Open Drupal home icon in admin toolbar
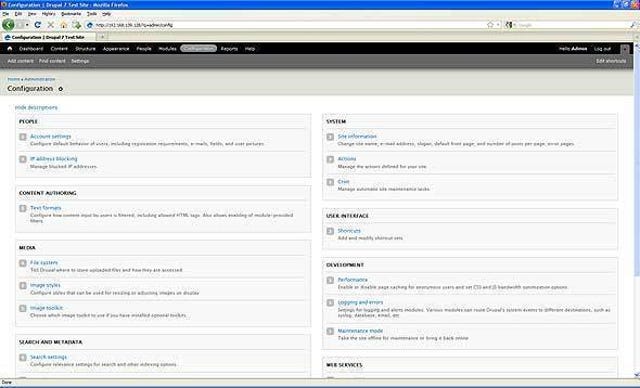640x388 pixels. [x=10, y=49]
